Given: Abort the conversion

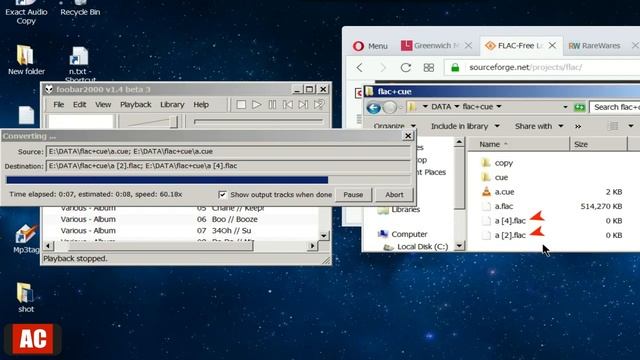Looking at the screenshot, I should click(394, 195).
